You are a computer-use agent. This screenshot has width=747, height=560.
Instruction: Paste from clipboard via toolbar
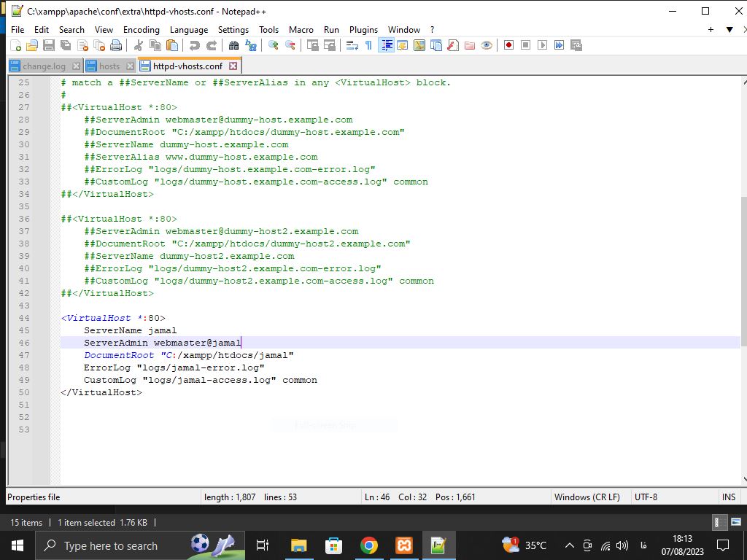click(x=172, y=45)
